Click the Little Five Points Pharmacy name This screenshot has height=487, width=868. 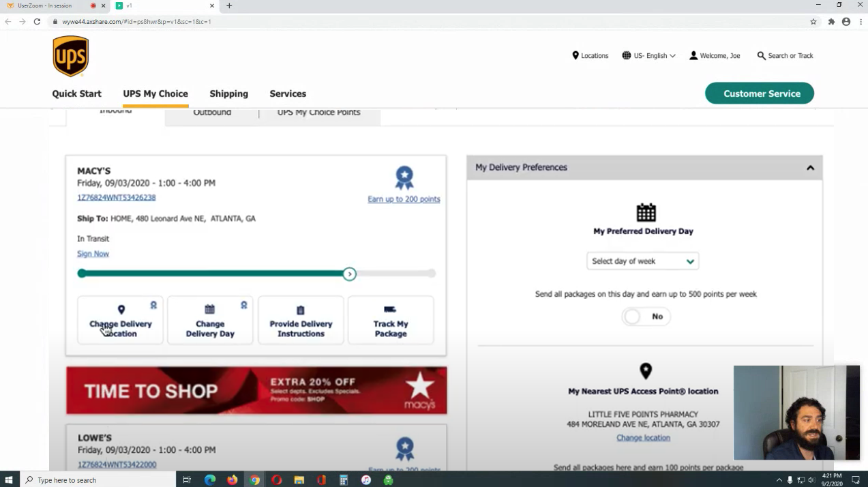tap(643, 415)
